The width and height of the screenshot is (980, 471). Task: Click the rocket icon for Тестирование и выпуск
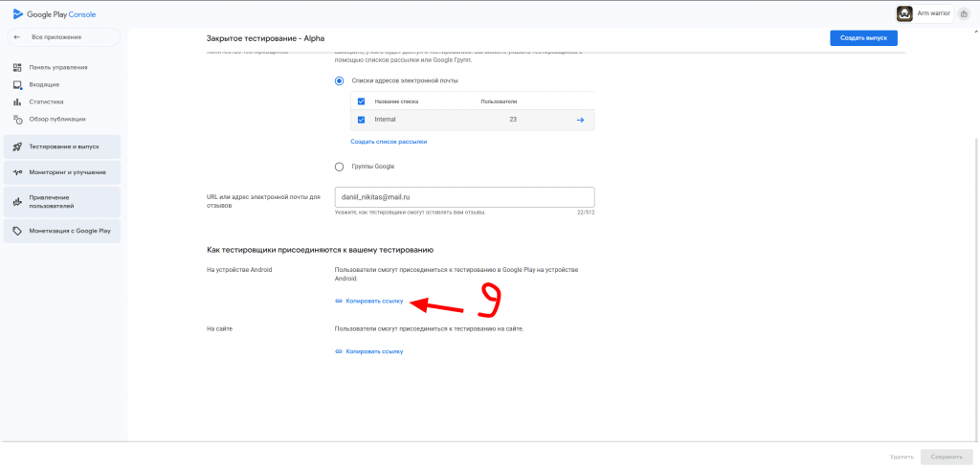click(x=17, y=146)
